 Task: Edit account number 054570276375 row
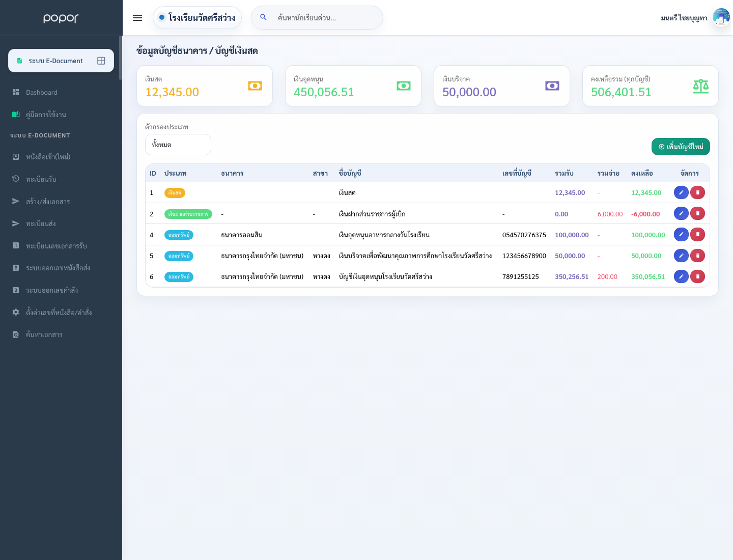pos(681,235)
